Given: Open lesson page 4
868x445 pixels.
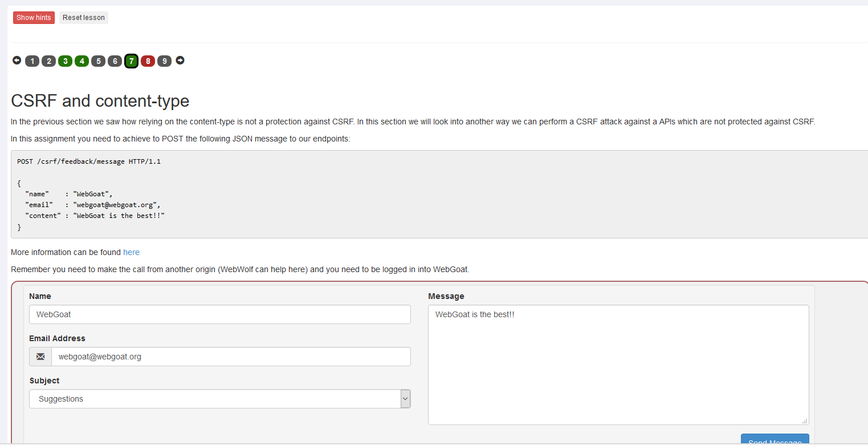Looking at the screenshot, I should pos(82,61).
